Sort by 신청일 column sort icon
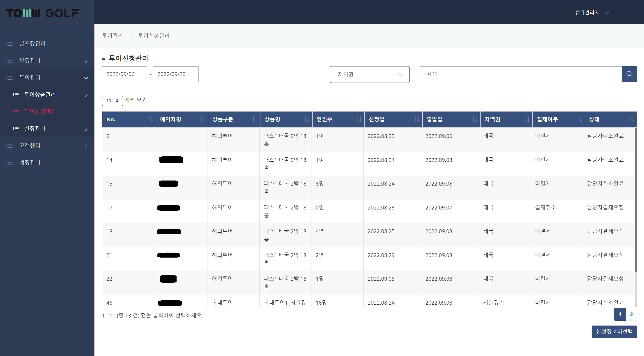The height and width of the screenshot is (356, 644). [417, 119]
